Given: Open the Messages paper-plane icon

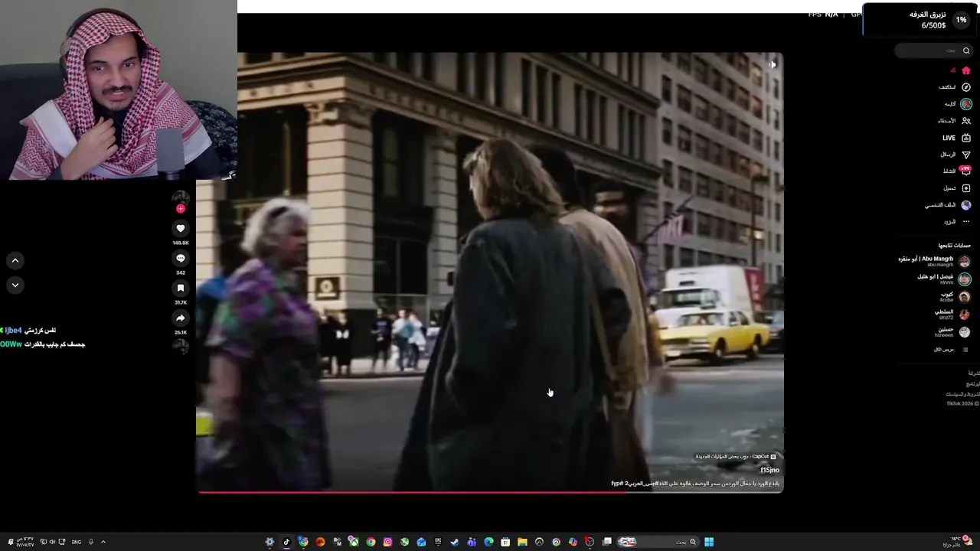Looking at the screenshot, I should click(966, 155).
